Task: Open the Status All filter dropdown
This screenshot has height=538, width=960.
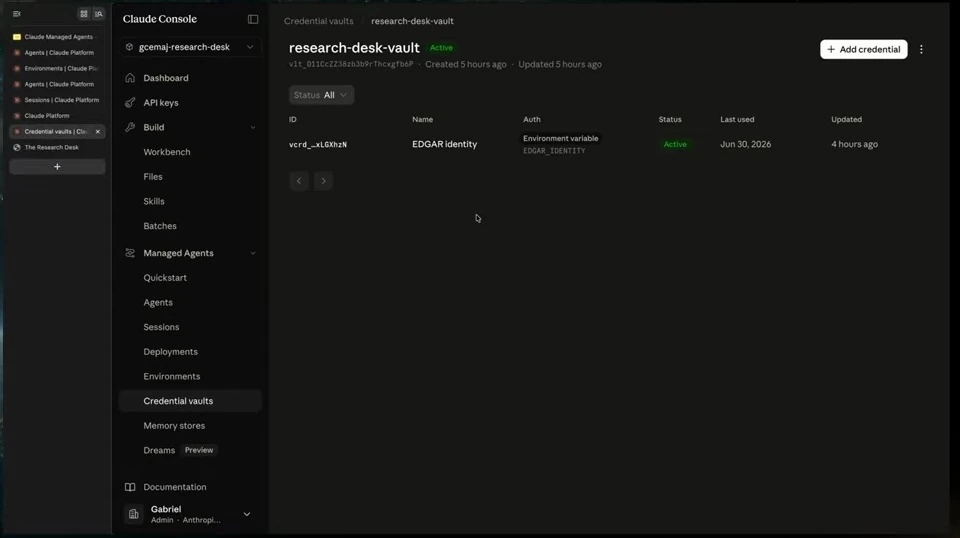Action: point(321,95)
